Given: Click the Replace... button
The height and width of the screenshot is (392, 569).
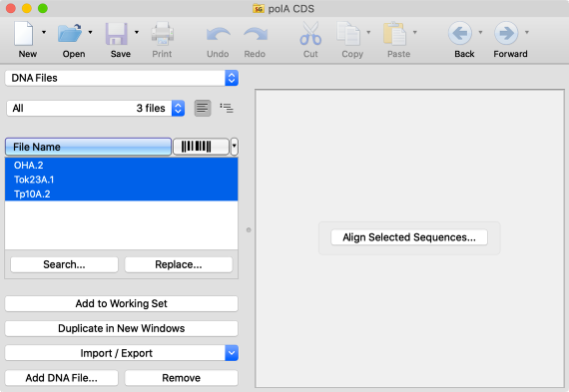Looking at the screenshot, I should click(179, 264).
